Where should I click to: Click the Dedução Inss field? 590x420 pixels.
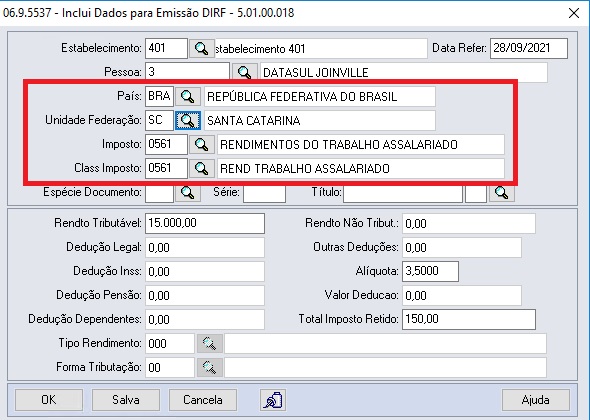(x=205, y=271)
